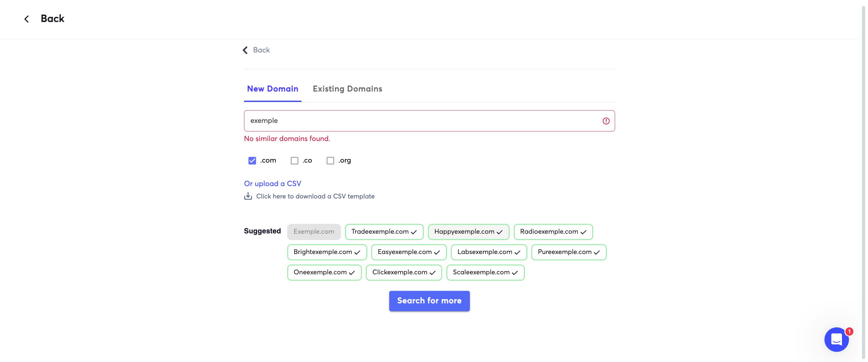Click the red error alert icon in the domain field
868x362 pixels.
(x=606, y=121)
